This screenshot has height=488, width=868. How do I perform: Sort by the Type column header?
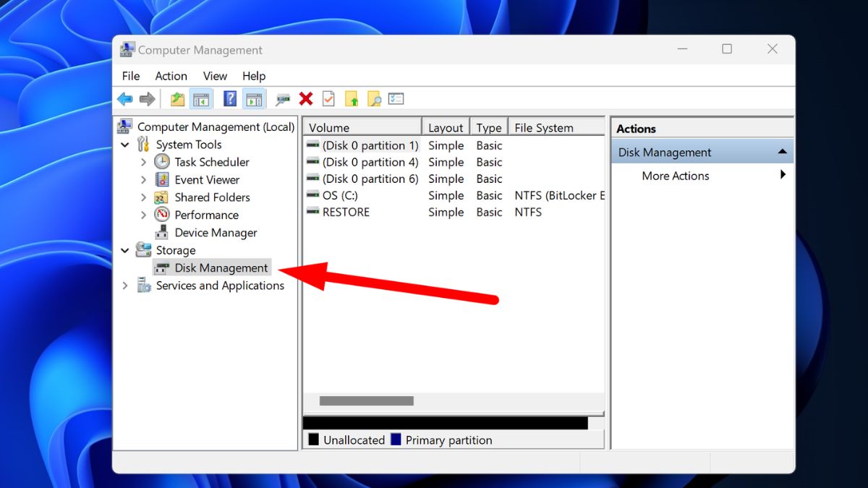point(489,127)
